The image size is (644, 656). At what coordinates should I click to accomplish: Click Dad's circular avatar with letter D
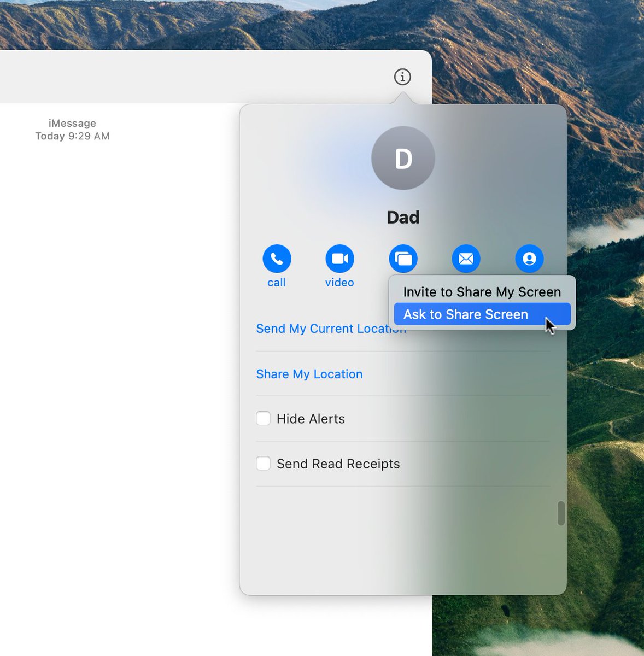pos(403,158)
